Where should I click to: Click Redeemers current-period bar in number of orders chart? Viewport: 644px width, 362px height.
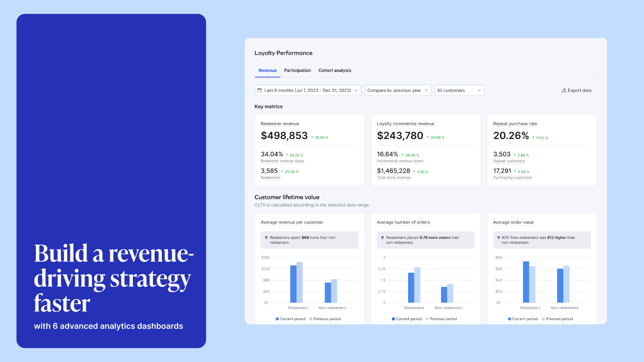coord(411,288)
